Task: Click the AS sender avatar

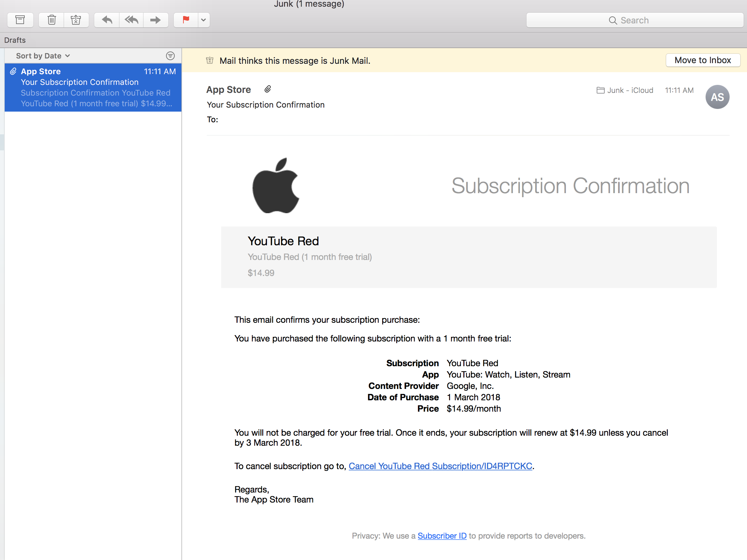Action: 717,97
